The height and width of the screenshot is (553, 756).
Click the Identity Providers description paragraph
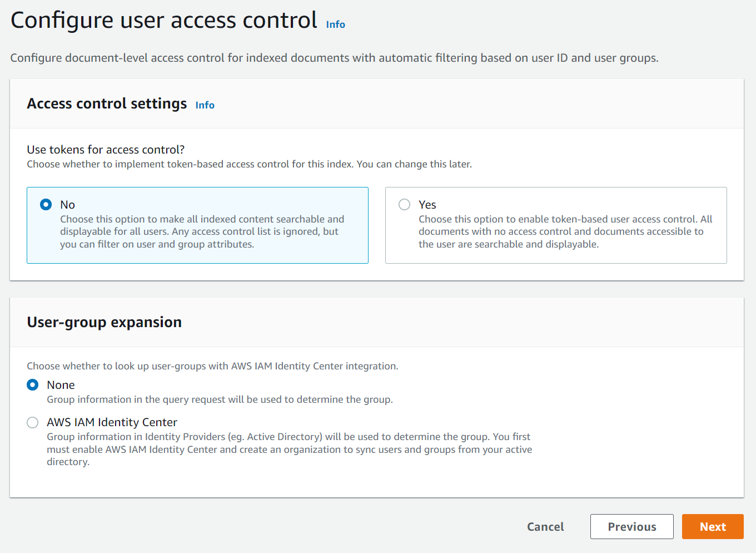click(289, 449)
